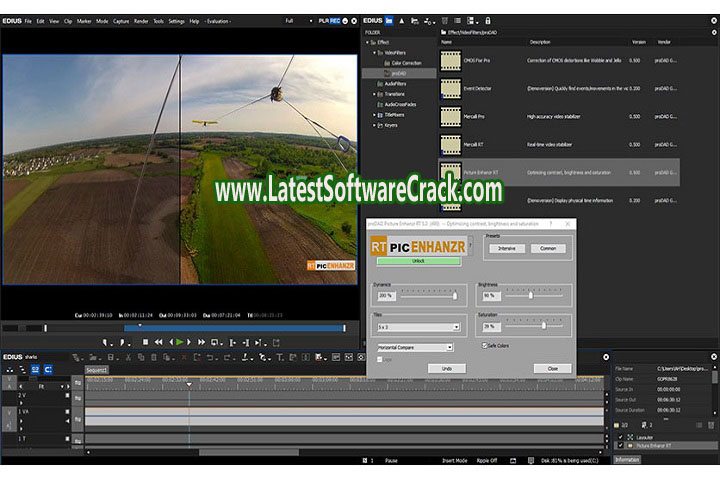Click the Stop button in player controls

pyautogui.click(x=146, y=342)
